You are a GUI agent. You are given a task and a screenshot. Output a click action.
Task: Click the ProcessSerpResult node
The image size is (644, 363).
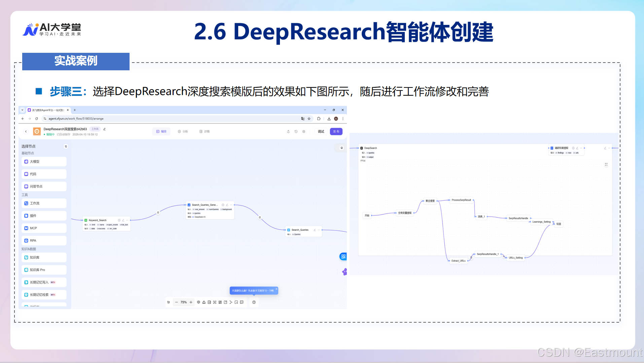point(461,200)
